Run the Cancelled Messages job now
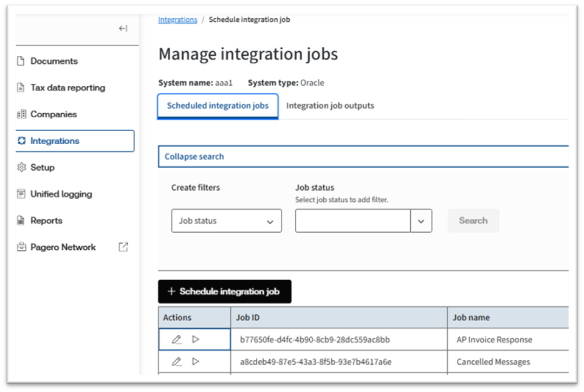584x392 pixels. tap(196, 361)
